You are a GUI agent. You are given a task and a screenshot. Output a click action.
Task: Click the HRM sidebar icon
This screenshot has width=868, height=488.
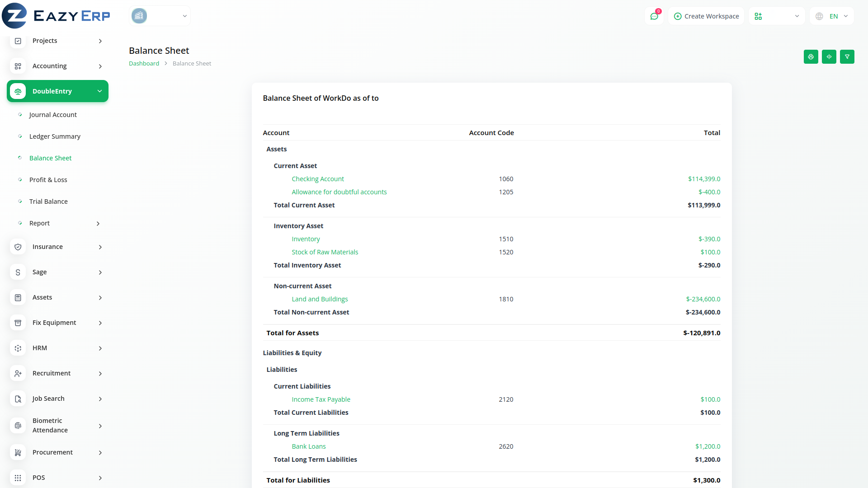tap(18, 348)
